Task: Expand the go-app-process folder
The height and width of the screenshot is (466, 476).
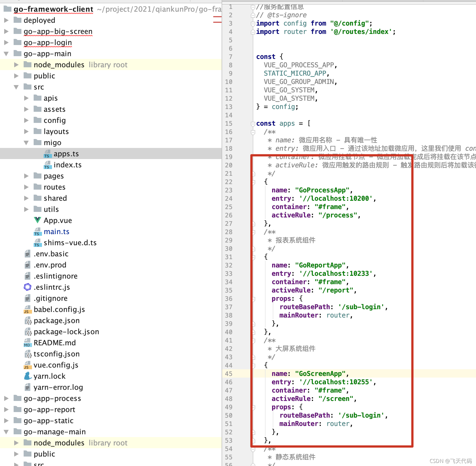Action: 6,398
